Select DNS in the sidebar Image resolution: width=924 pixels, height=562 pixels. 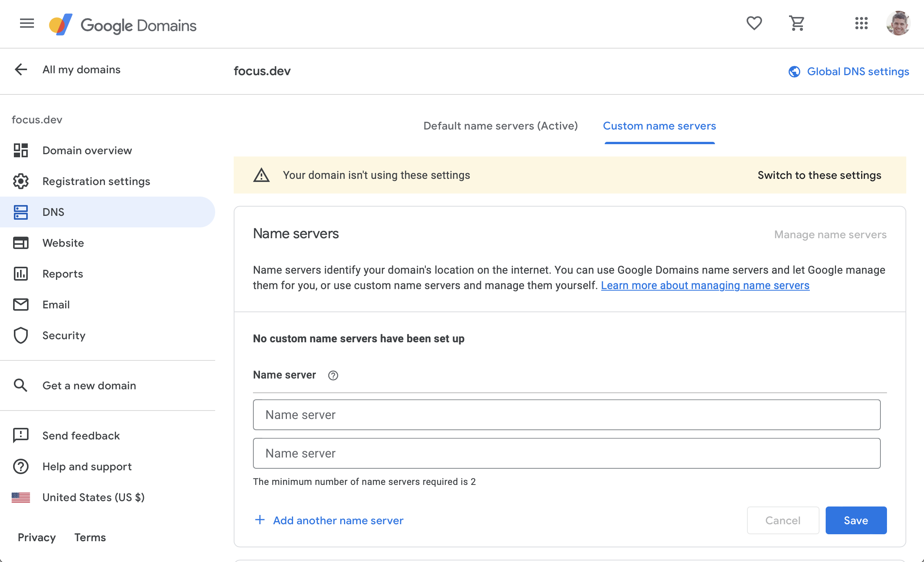108,212
